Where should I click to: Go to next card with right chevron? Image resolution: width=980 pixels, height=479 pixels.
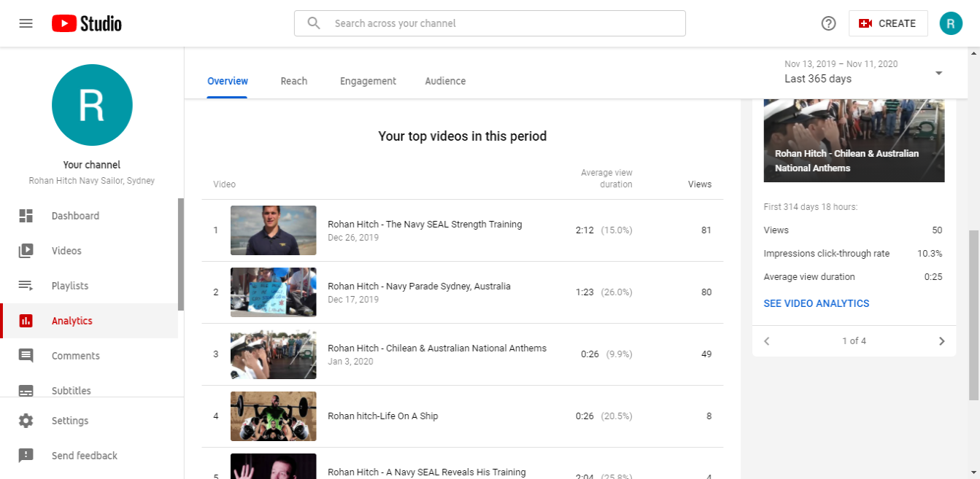point(941,341)
